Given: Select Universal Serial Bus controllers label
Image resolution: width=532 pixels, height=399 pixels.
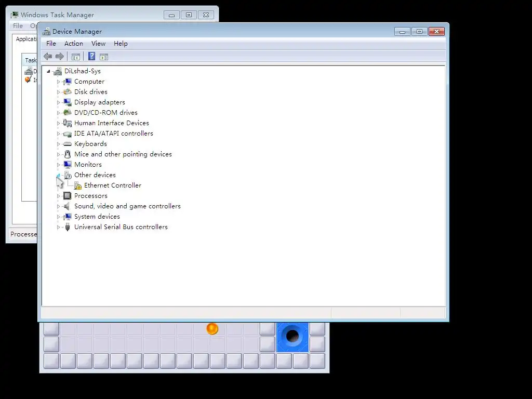Looking at the screenshot, I should (x=121, y=227).
